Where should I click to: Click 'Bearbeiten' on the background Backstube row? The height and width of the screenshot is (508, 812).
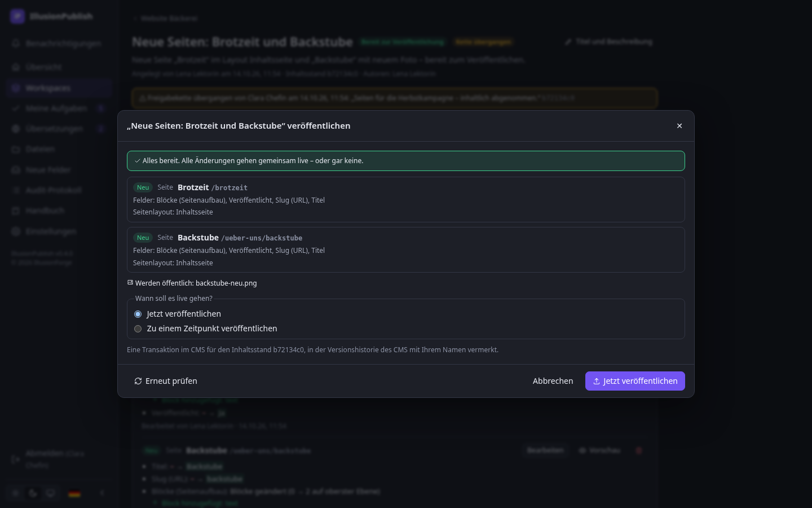(545, 450)
